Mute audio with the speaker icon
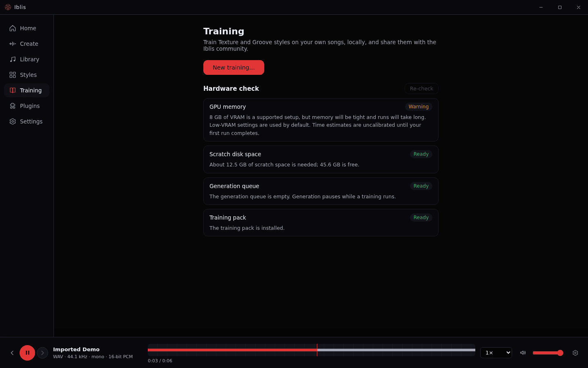 [x=523, y=353]
